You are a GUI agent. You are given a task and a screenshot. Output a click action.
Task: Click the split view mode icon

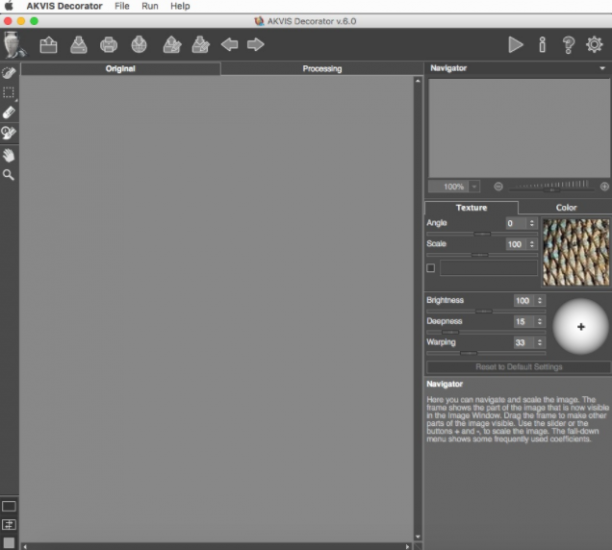9,525
